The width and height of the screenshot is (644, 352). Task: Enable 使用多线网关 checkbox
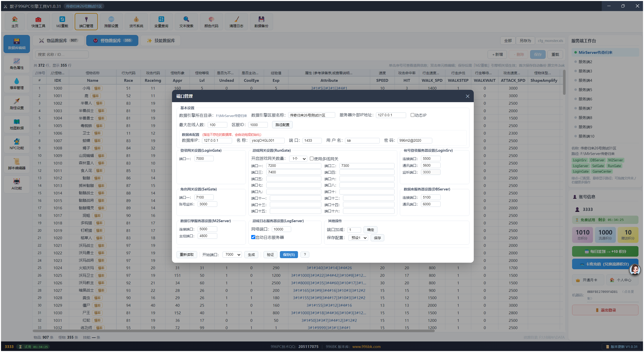pyautogui.click(x=312, y=159)
